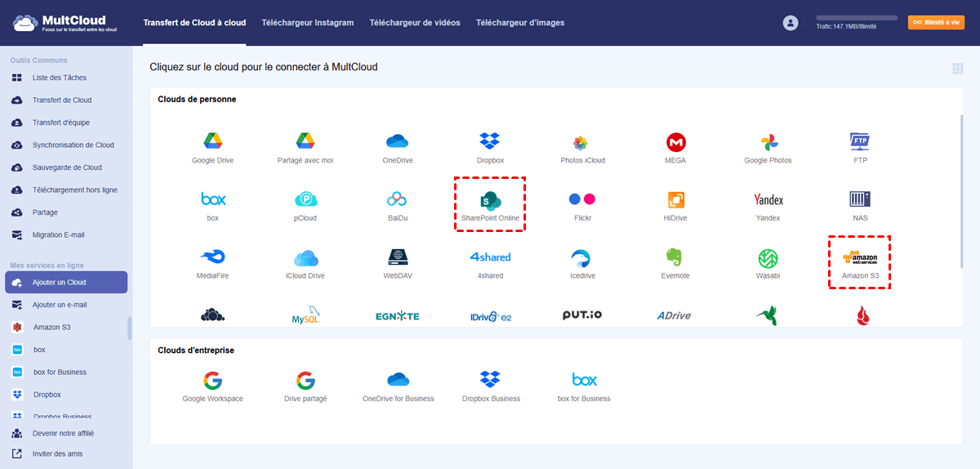This screenshot has height=469, width=980.
Task: Open Sauvegarde de Cloud
Action: [x=66, y=167]
